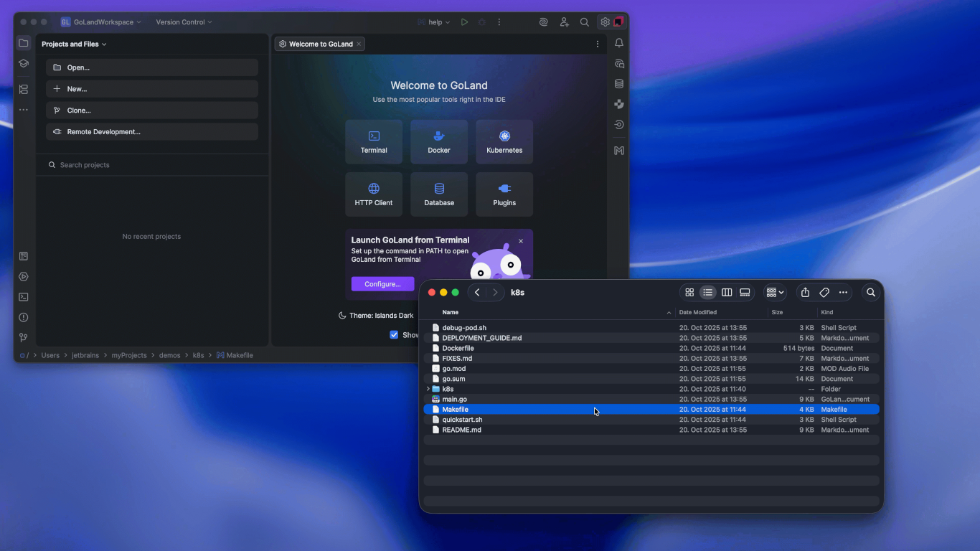The width and height of the screenshot is (980, 551).
Task: Show more tool windows ellipsis in GoLand sidebar
Action: click(x=24, y=110)
